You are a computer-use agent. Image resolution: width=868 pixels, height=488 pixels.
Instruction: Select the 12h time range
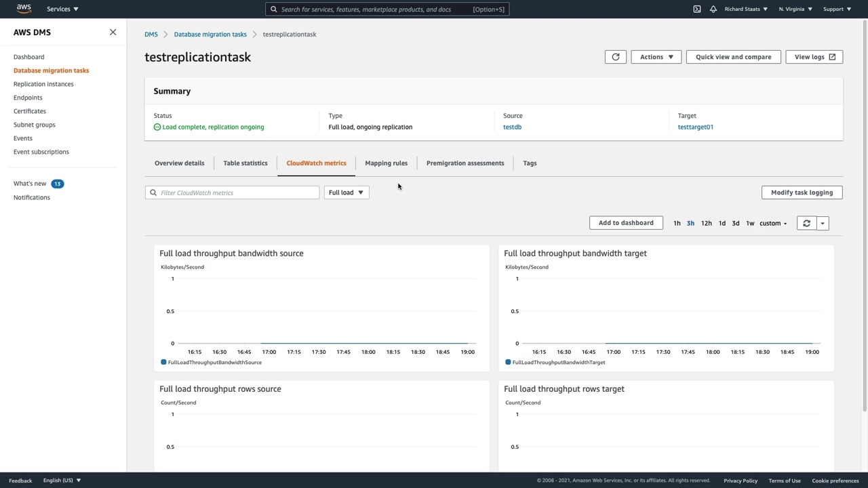706,223
